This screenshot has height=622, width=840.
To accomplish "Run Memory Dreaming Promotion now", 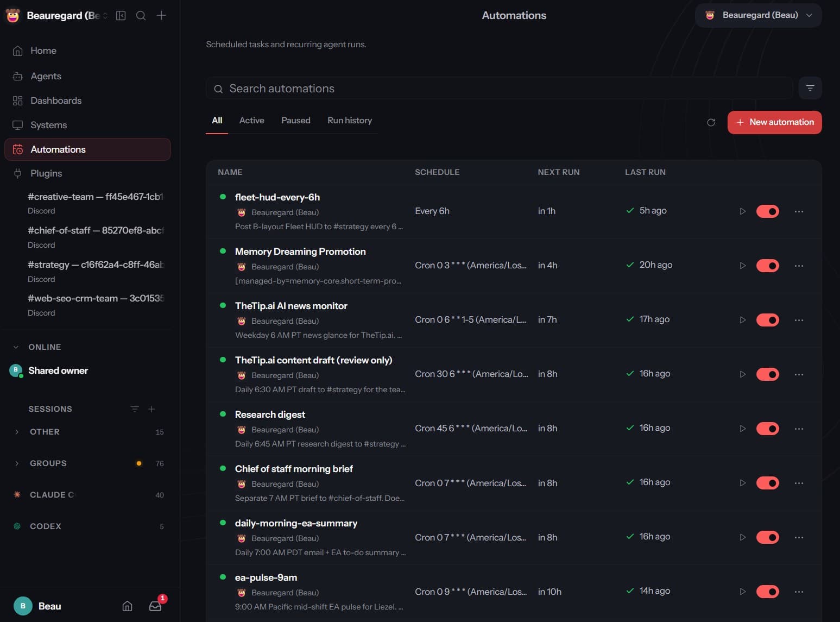I will pyautogui.click(x=742, y=266).
